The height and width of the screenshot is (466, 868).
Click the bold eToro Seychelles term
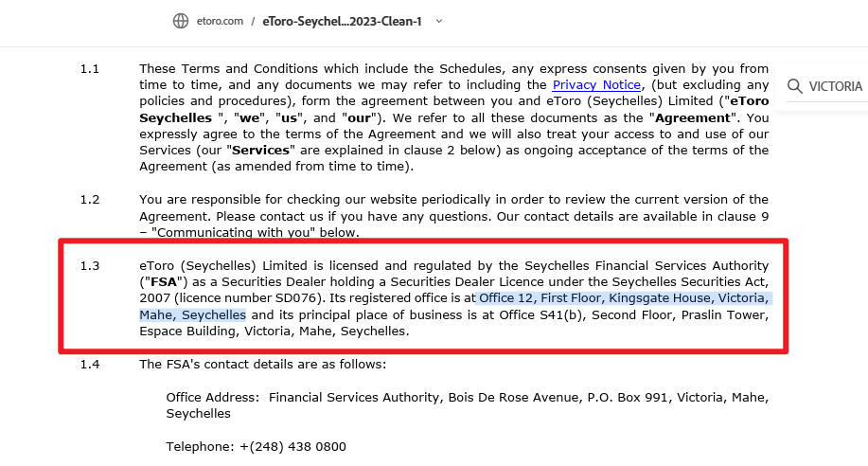(x=454, y=109)
